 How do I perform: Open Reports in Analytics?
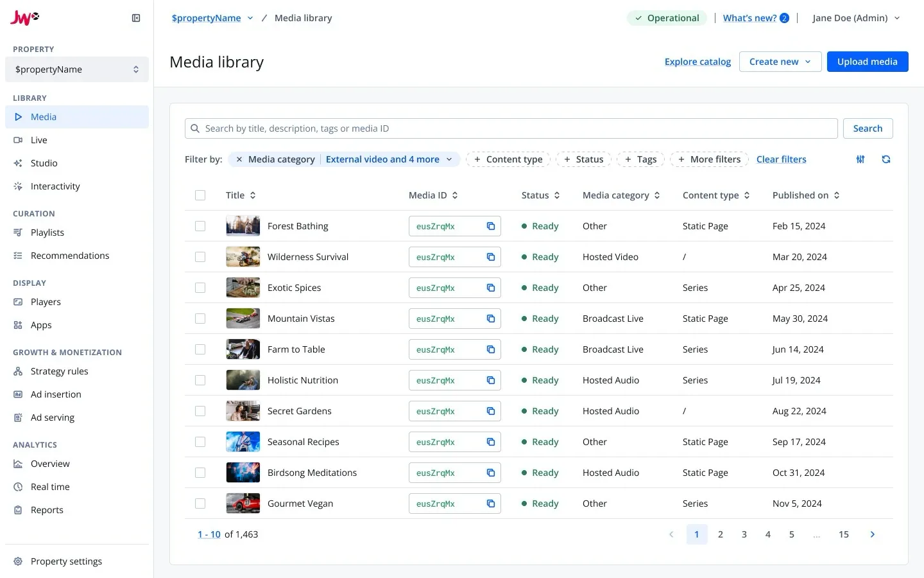point(77,510)
